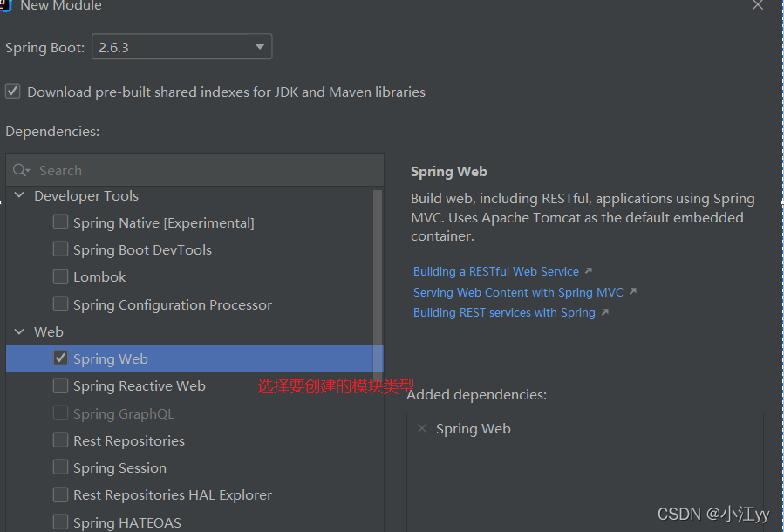Viewport: 784px width, 532px height.
Task: Open Serving Web Content with Spring MVC
Action: [518, 292]
